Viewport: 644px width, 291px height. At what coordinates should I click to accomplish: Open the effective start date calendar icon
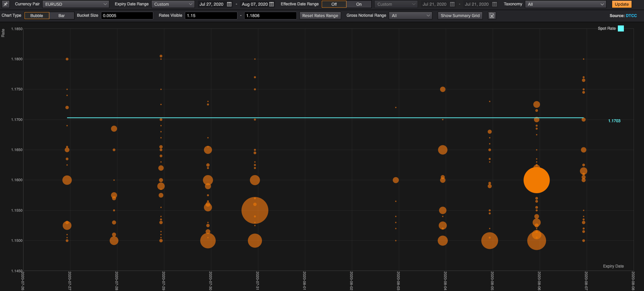[452, 4]
